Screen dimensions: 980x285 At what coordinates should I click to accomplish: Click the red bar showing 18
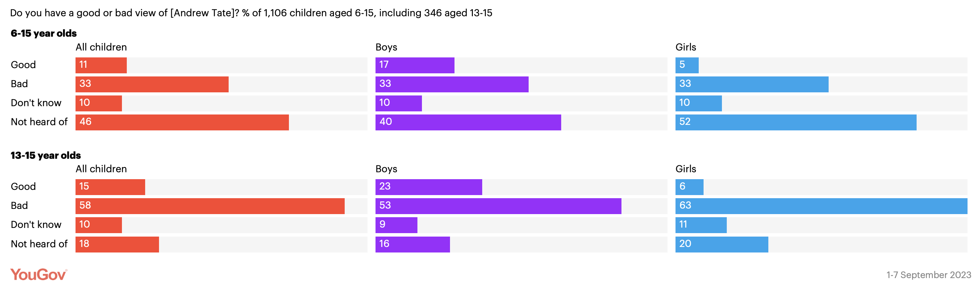117,244
